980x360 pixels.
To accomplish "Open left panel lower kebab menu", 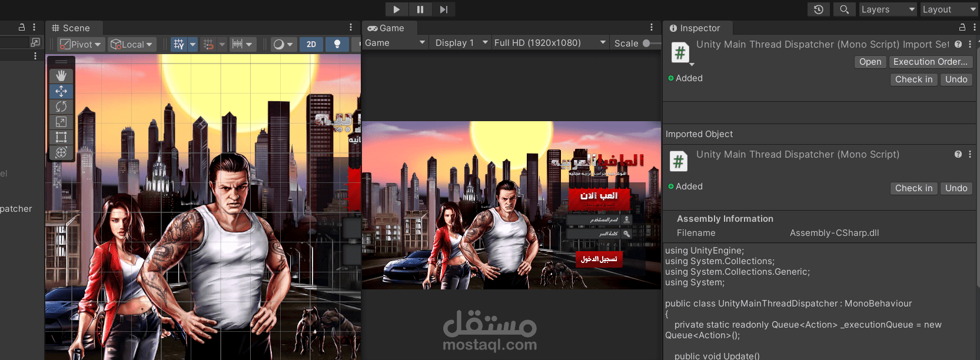I will tap(35, 56).
